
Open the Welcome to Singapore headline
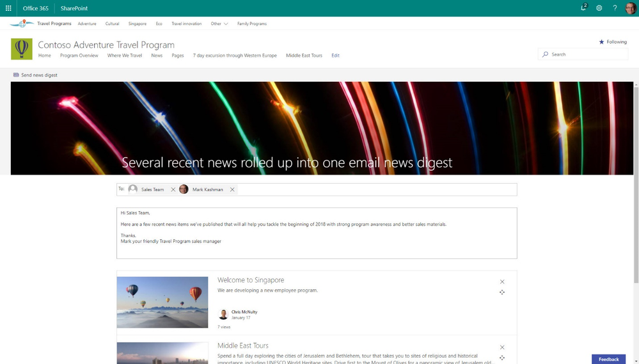(251, 280)
